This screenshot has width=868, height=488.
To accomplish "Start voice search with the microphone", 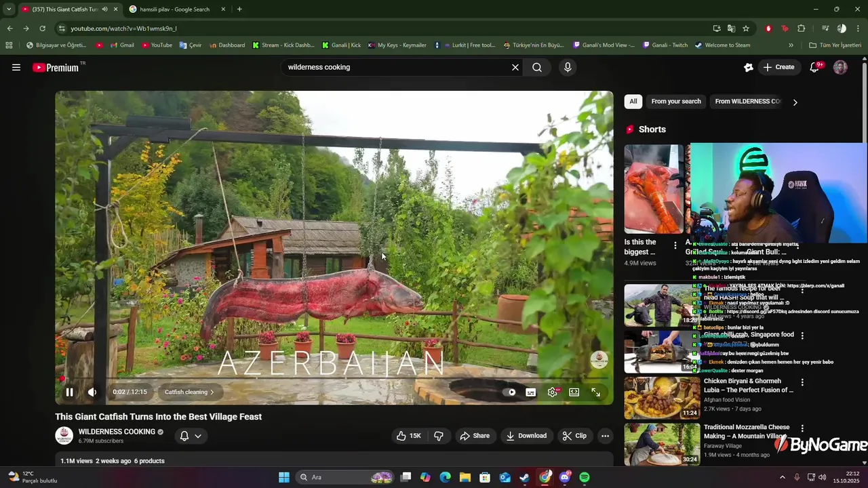I will (568, 67).
